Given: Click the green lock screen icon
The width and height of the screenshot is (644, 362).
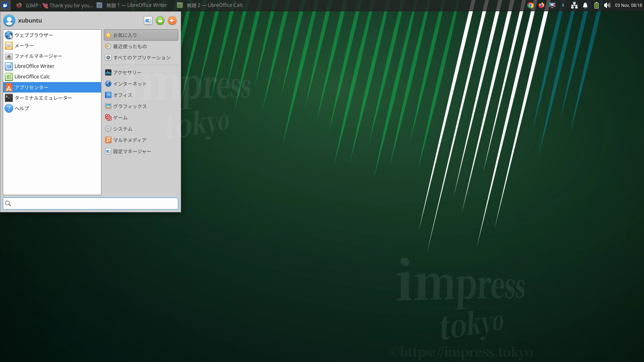Looking at the screenshot, I should point(160,21).
